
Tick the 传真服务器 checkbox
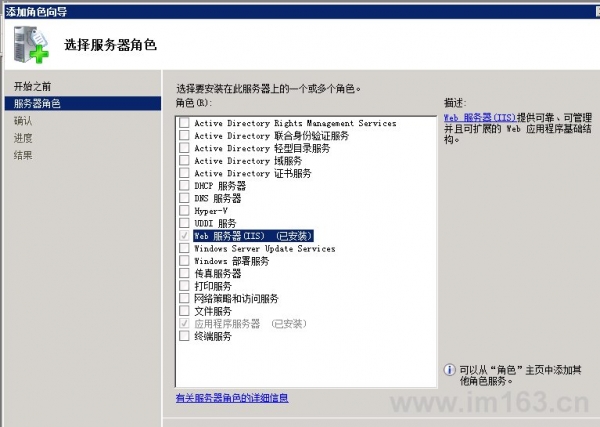[184, 273]
